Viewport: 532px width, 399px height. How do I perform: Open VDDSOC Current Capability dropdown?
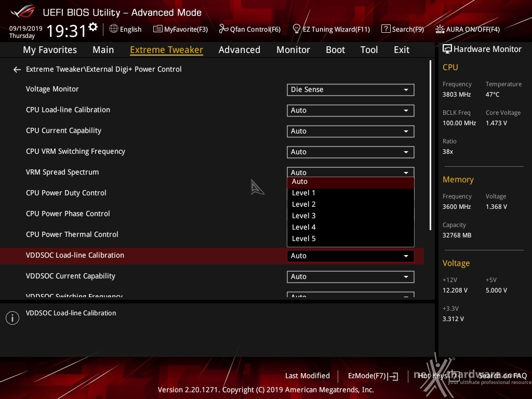pyautogui.click(x=351, y=277)
